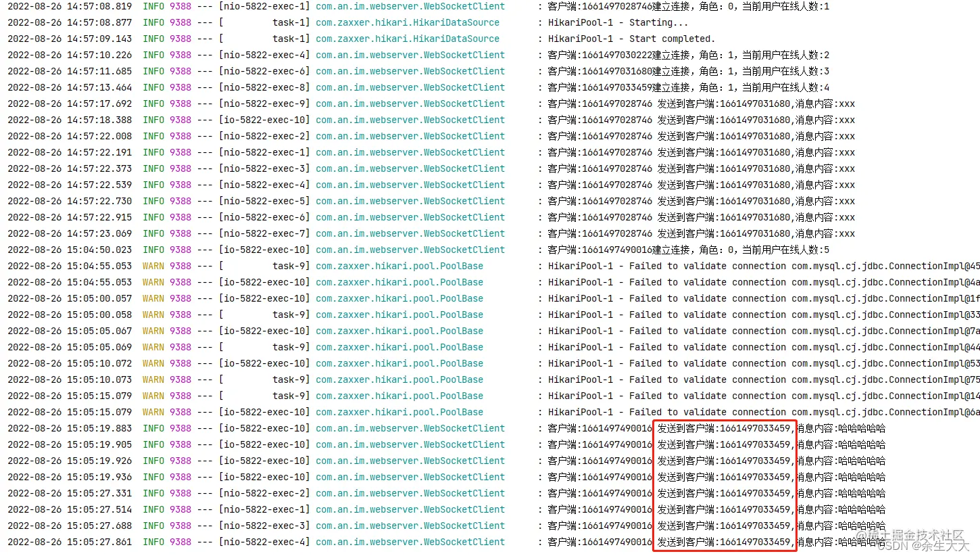This screenshot has width=980, height=558.
Task: Click thread name [nio-5822-exec-9]
Action: pos(264,103)
